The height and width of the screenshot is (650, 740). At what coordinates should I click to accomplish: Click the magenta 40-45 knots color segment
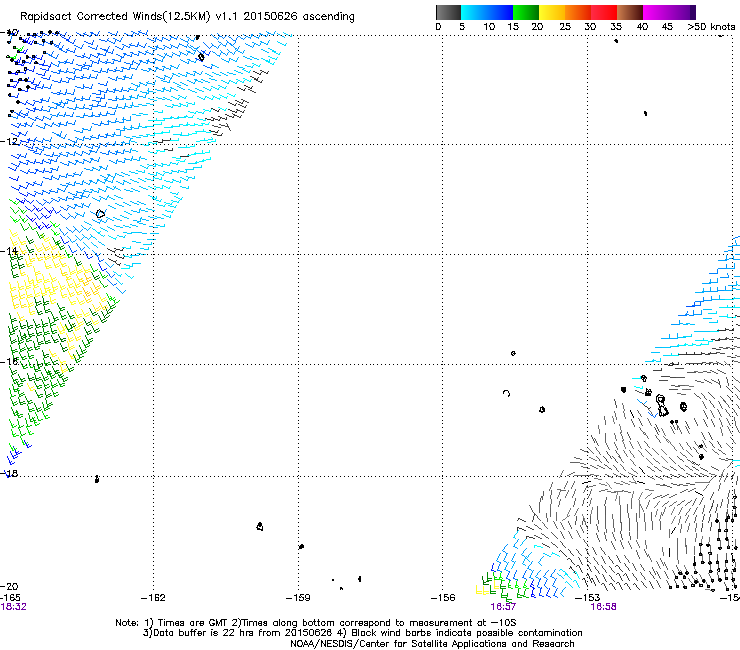pyautogui.click(x=656, y=12)
